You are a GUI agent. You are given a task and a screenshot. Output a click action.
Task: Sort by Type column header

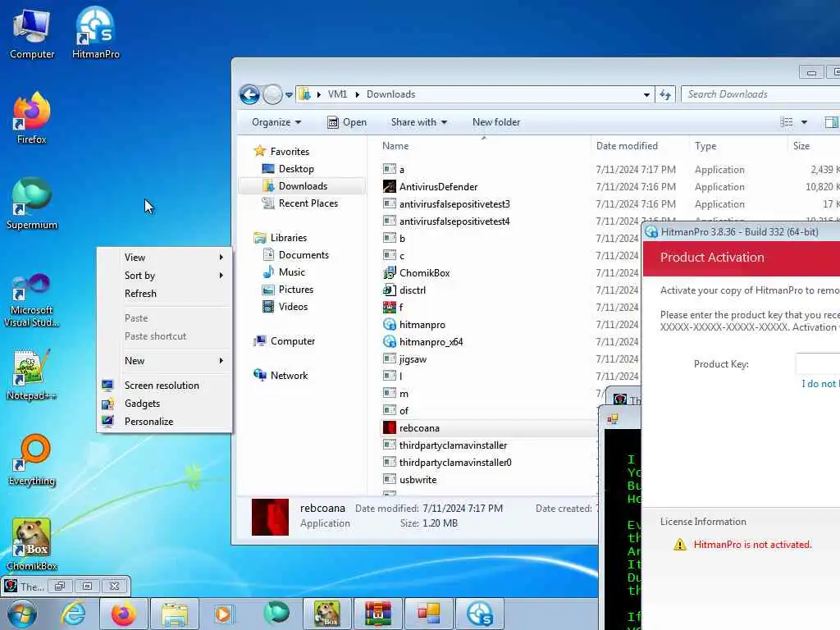coord(705,146)
